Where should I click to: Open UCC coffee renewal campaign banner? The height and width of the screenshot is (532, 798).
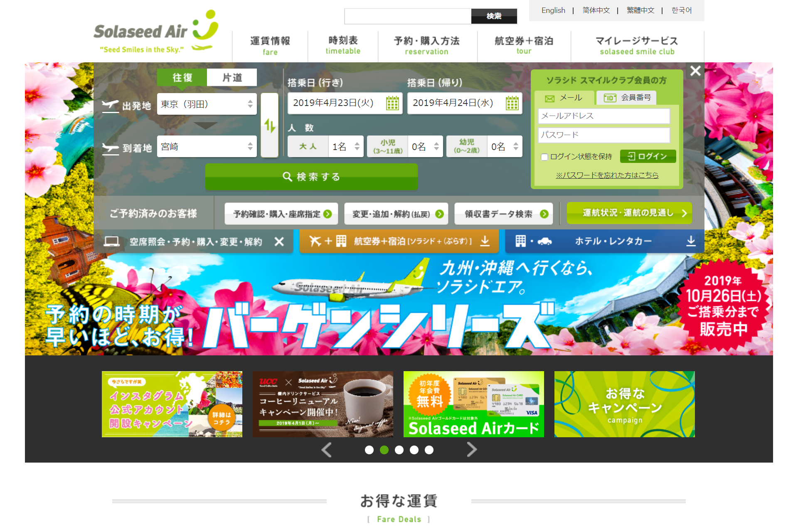pos(323,404)
